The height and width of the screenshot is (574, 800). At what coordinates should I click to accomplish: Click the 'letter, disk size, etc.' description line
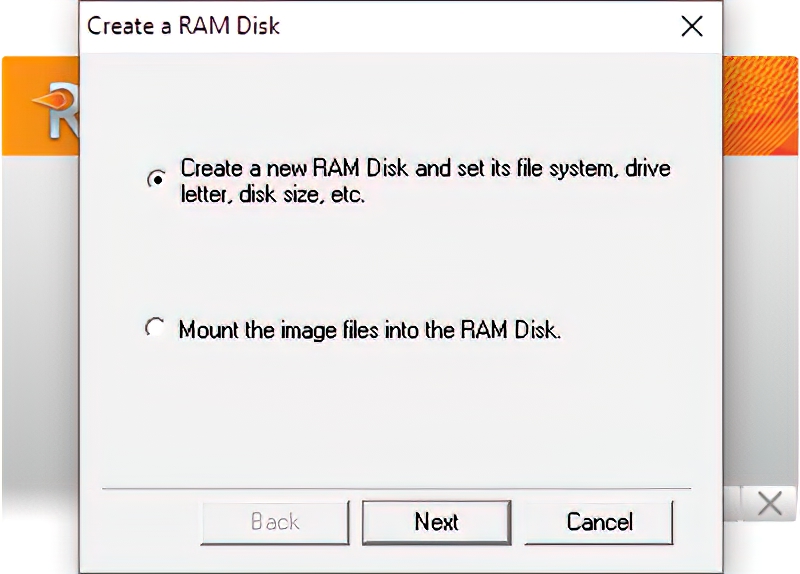point(272,195)
